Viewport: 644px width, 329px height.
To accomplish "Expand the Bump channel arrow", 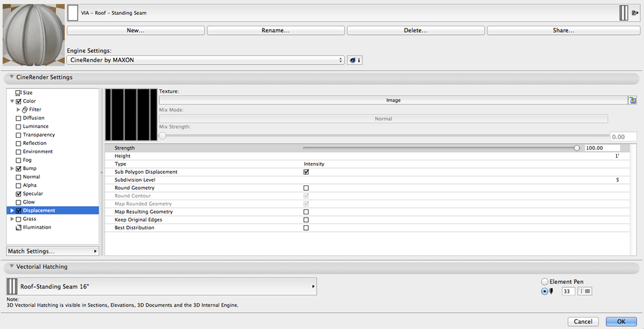I will 12,169.
